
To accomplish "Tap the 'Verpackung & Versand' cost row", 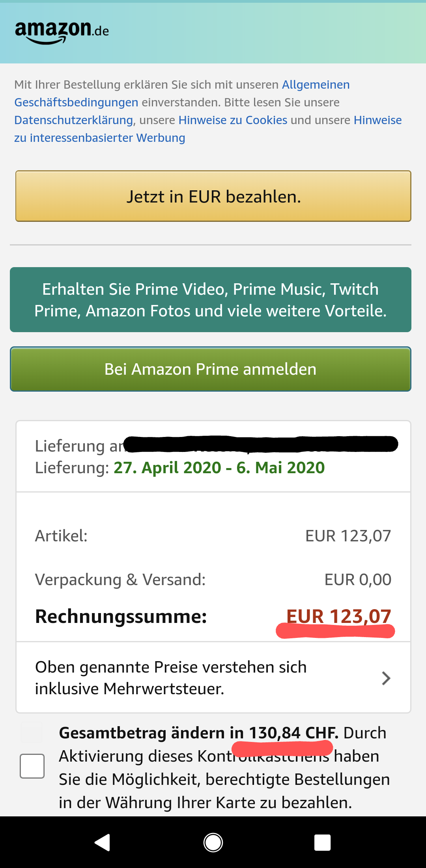I will pyautogui.click(x=213, y=580).
